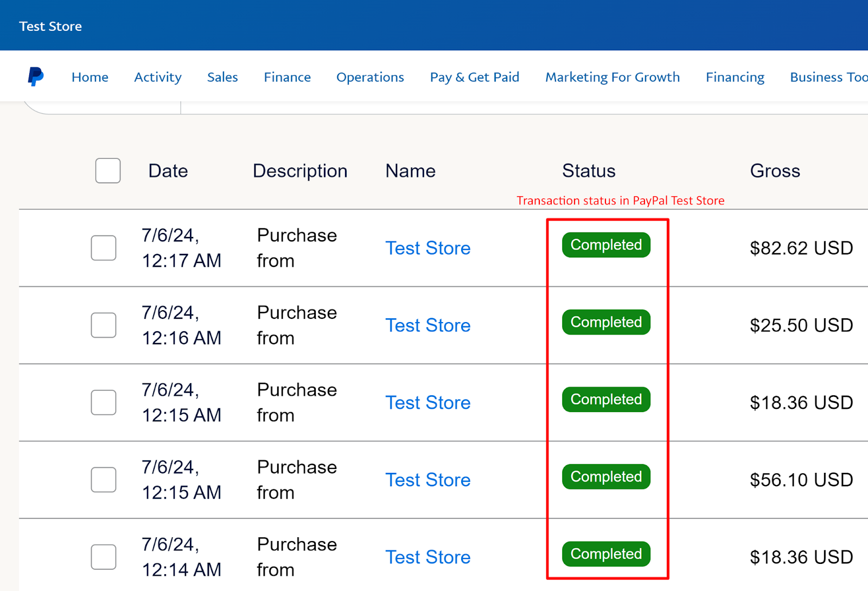
Task: Open Test Store link in 12:14 AM row
Action: click(x=428, y=557)
